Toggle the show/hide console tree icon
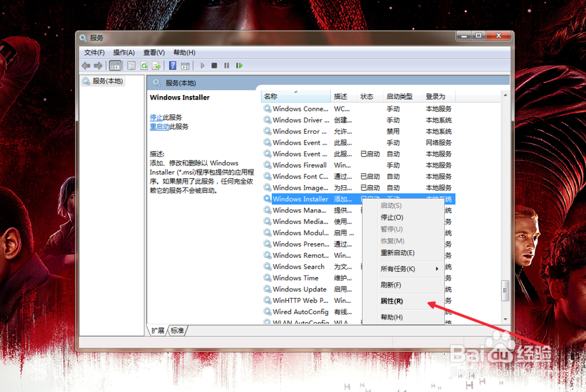 click(115, 66)
